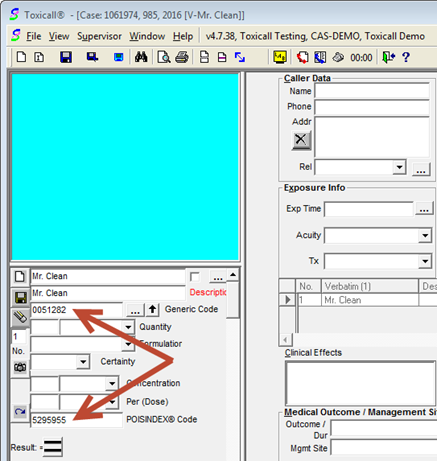
Task: Click the Result three-lines button
Action: (x=53, y=447)
